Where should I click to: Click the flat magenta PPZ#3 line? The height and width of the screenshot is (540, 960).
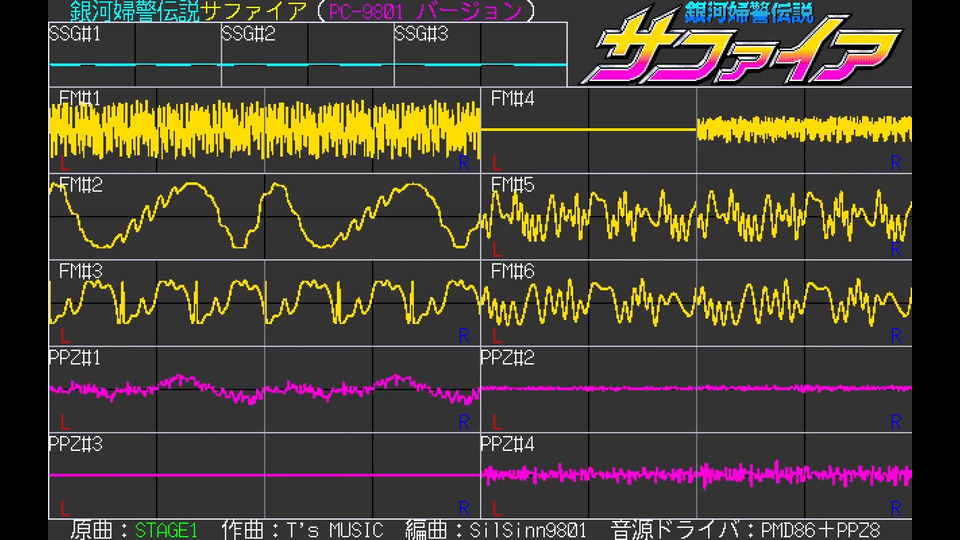pyautogui.click(x=264, y=474)
